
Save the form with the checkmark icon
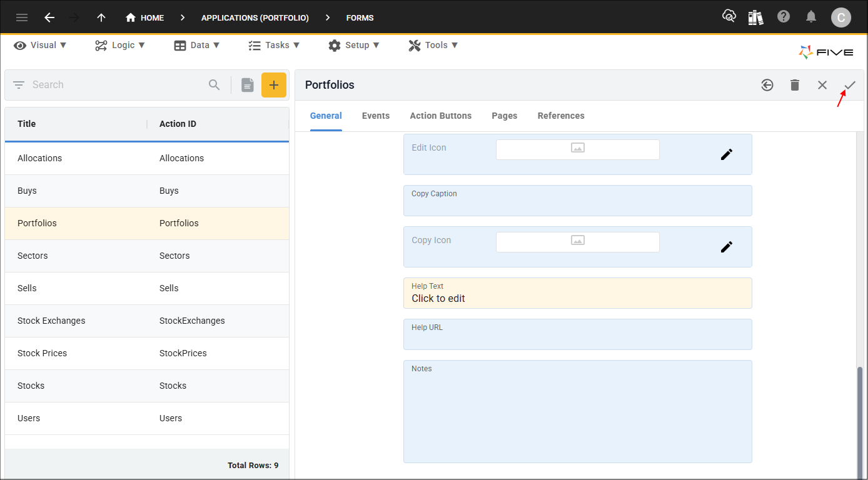(x=849, y=85)
